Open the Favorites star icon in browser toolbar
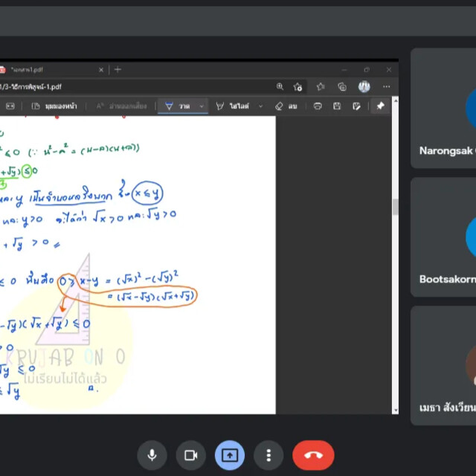The image size is (476, 476). coord(321,87)
